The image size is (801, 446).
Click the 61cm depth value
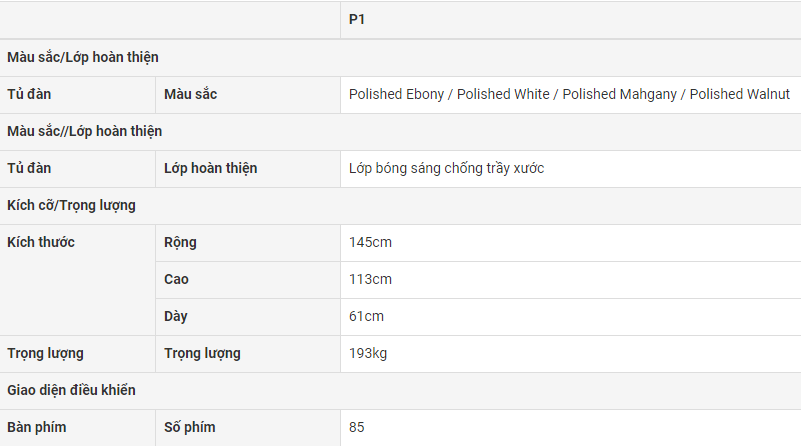366,316
